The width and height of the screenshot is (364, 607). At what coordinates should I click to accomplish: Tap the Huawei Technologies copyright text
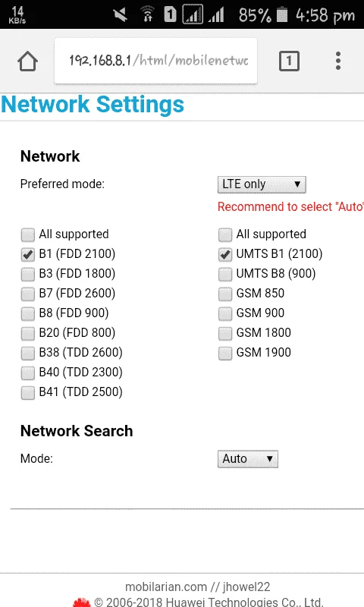point(209,602)
